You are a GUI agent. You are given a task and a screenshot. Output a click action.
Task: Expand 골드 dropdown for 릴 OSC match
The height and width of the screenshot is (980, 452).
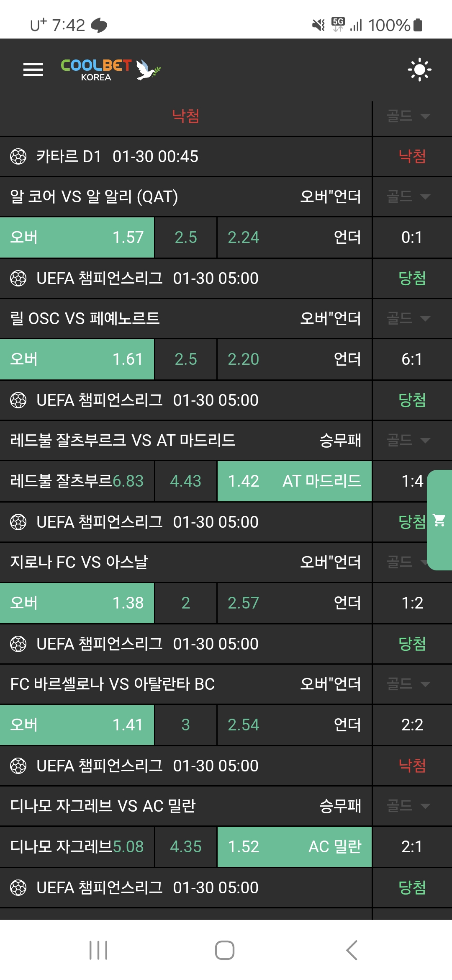[x=408, y=318]
